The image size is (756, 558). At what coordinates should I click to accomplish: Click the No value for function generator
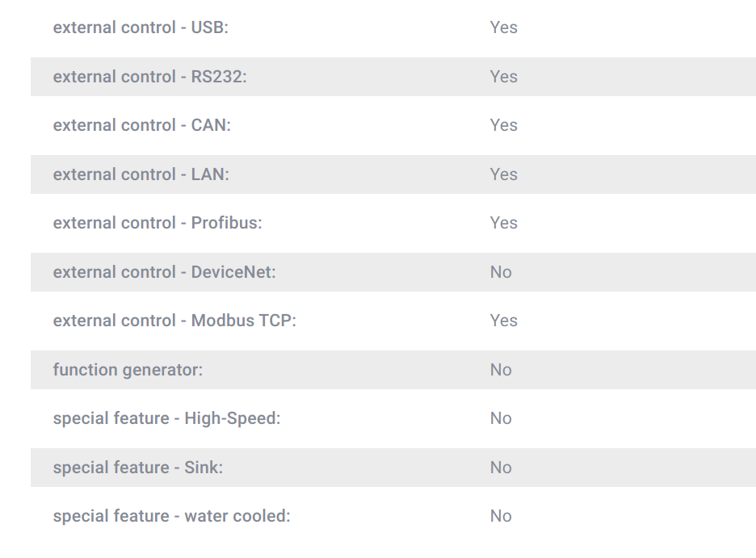(x=501, y=370)
